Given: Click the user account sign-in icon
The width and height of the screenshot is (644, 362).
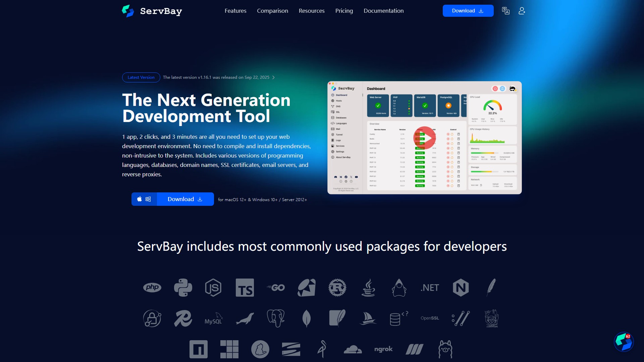Looking at the screenshot, I should click(x=522, y=11).
